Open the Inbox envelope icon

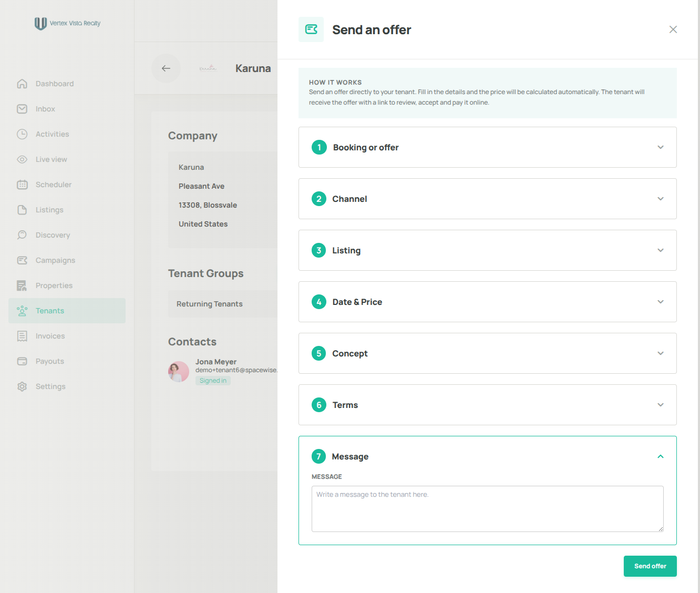[x=22, y=109]
